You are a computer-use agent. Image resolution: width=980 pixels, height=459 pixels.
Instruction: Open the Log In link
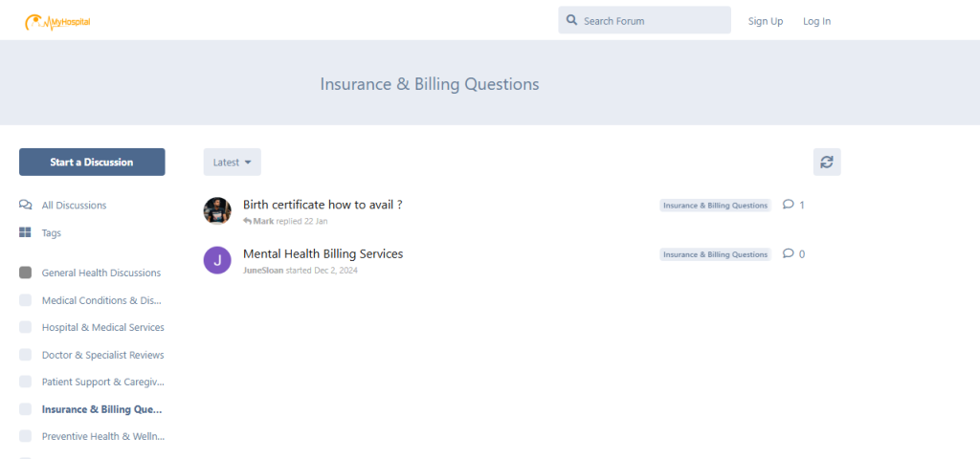[x=817, y=21]
